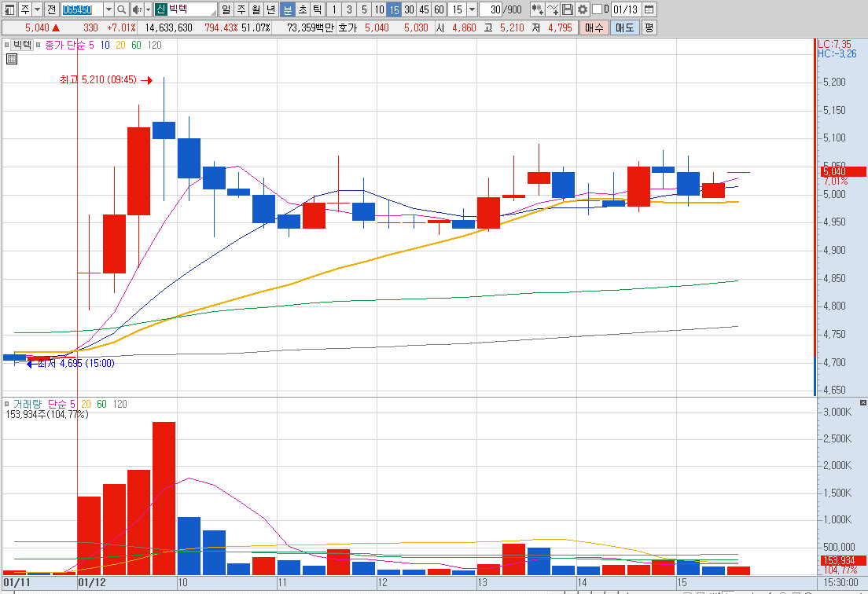Toggle the 종가 단순 moving average legend box

click(39, 45)
